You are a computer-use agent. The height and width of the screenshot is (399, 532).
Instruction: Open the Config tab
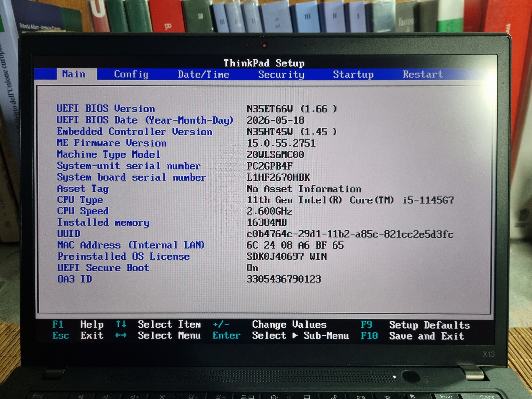click(x=131, y=74)
